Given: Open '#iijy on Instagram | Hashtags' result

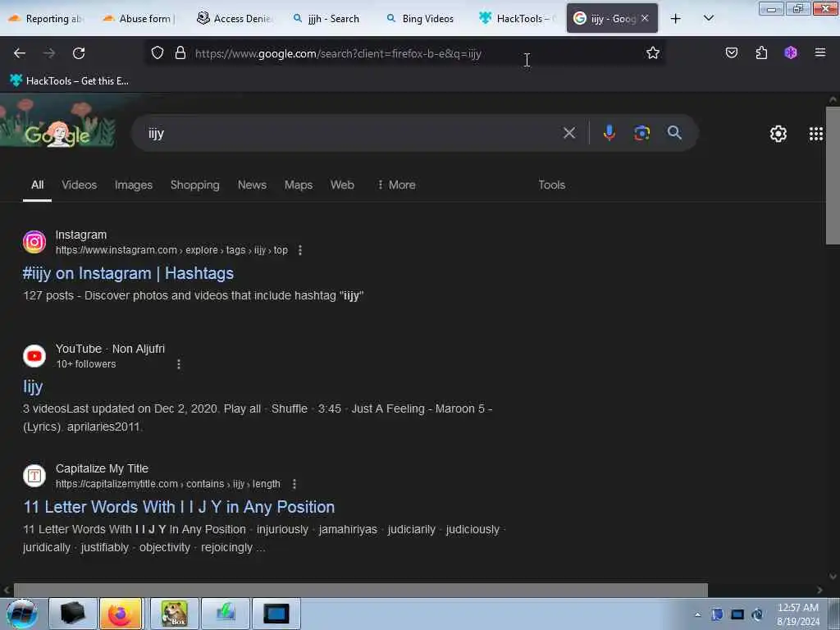Looking at the screenshot, I should [128, 273].
